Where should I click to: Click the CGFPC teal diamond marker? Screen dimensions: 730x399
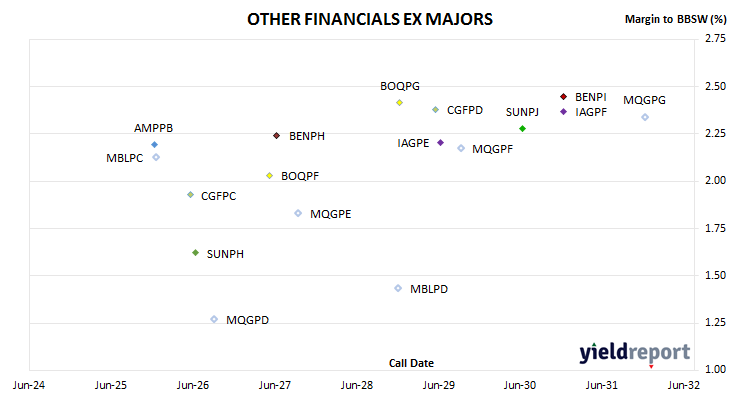pyautogui.click(x=190, y=195)
